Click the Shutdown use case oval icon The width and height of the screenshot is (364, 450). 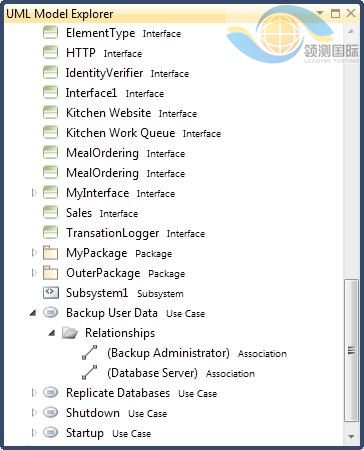coord(51,413)
